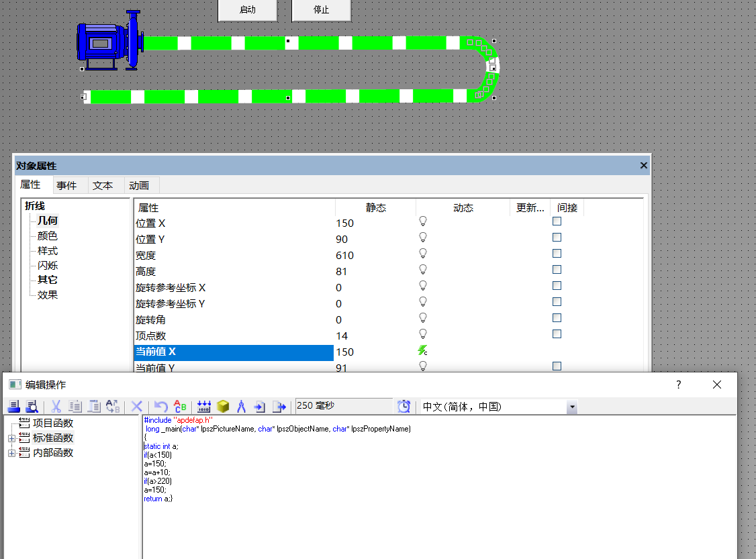This screenshot has width=756, height=559.
Task: Select 颜色 in the property tree
Action: [48, 236]
